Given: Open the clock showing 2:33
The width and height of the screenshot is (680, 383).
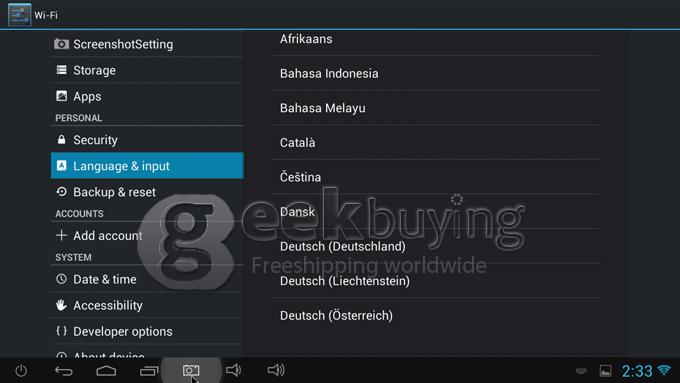Looking at the screenshot, I should coord(637,371).
